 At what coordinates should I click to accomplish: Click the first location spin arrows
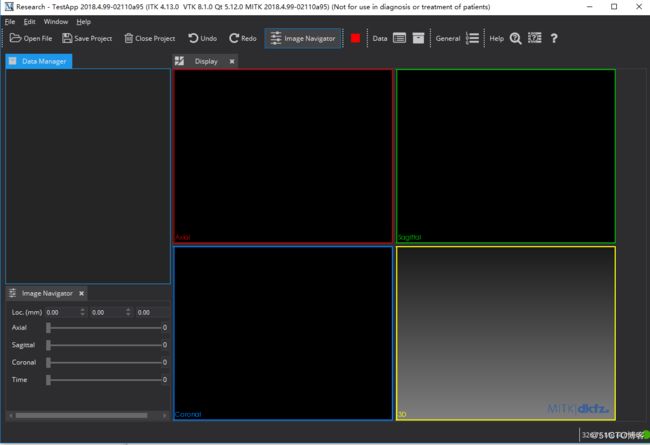click(x=82, y=312)
